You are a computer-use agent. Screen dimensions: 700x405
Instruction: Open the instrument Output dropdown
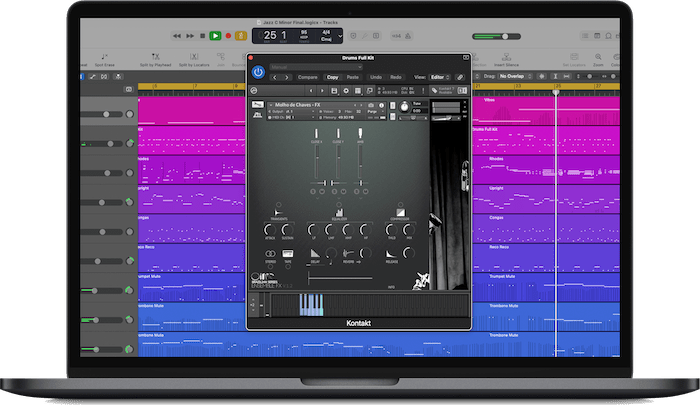(x=292, y=111)
